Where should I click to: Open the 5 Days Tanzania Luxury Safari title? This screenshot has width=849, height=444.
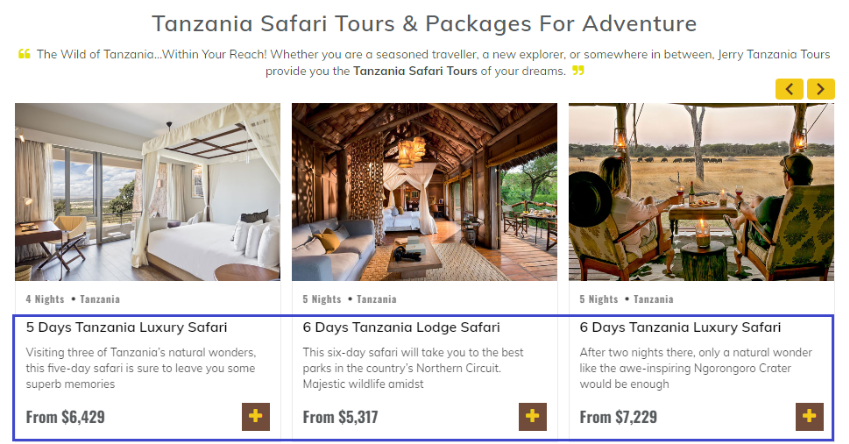(127, 327)
